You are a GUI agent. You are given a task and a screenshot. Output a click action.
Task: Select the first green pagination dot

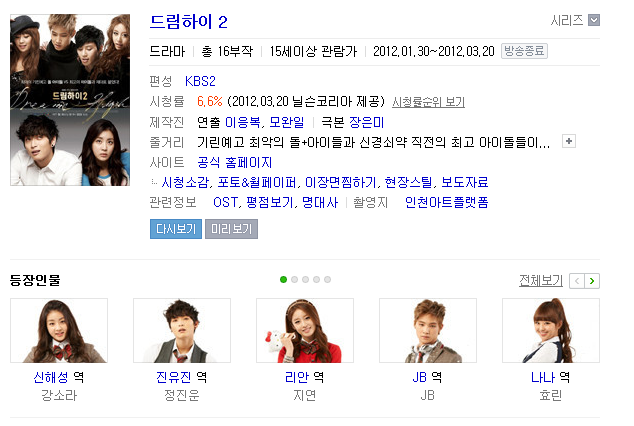tap(283, 280)
